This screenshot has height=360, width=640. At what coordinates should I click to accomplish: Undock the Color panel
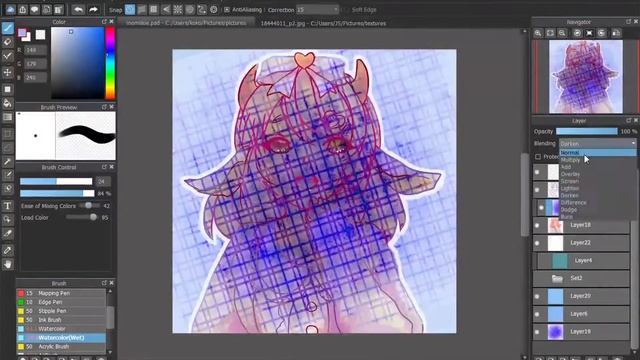104,22
